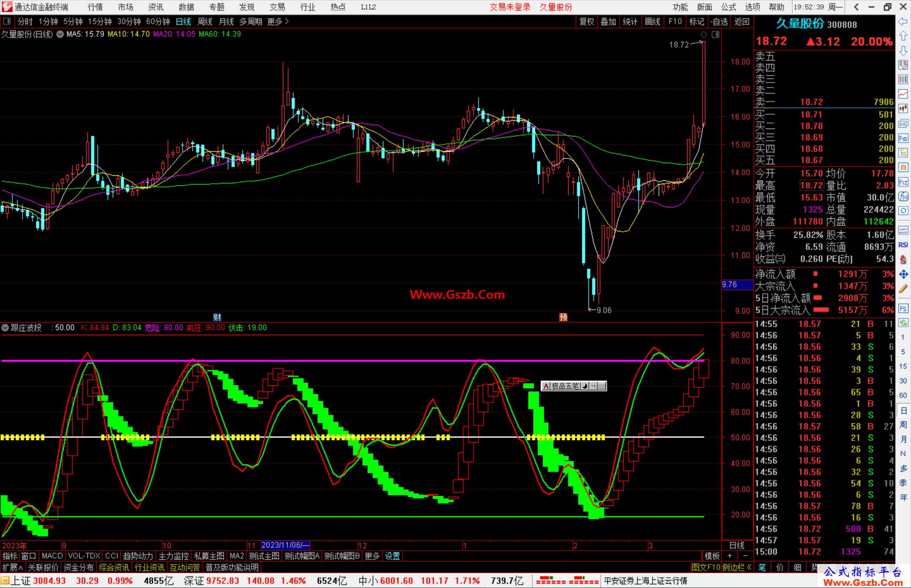Expand the 久量股份(日线) indicator dropdown arrow
Viewport: 911px width, 588px height.
[x=60, y=34]
